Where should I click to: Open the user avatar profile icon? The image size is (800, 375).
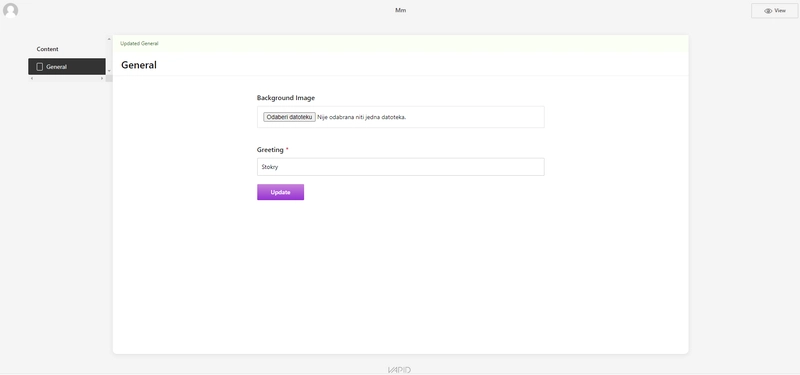(10, 10)
